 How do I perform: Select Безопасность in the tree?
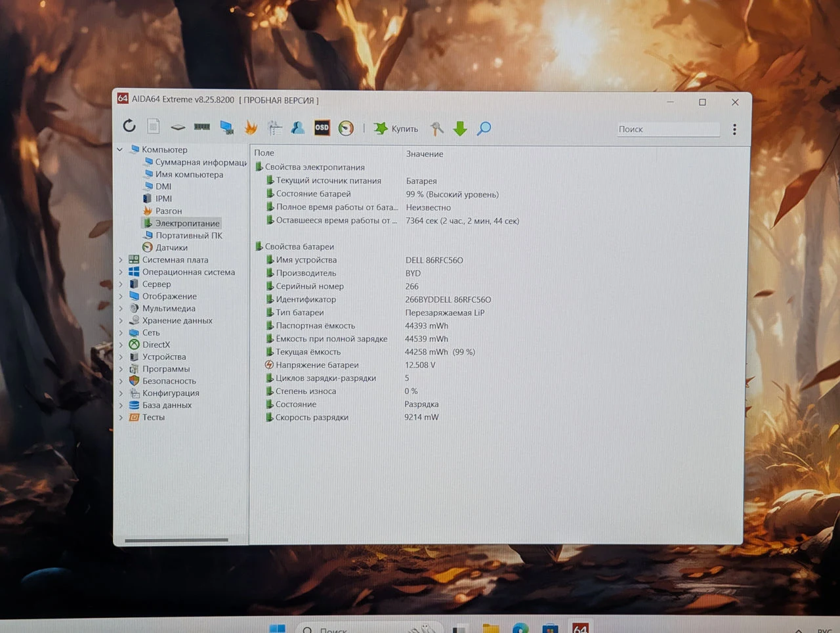click(162, 381)
